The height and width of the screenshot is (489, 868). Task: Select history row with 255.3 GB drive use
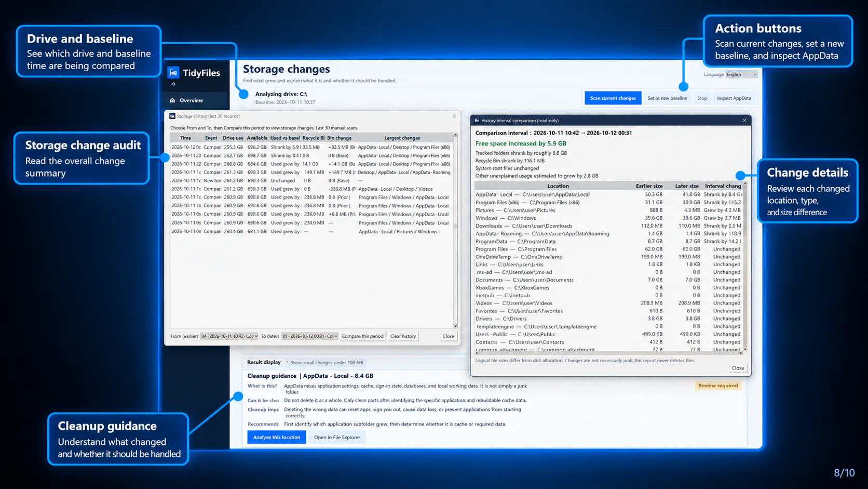click(311, 147)
